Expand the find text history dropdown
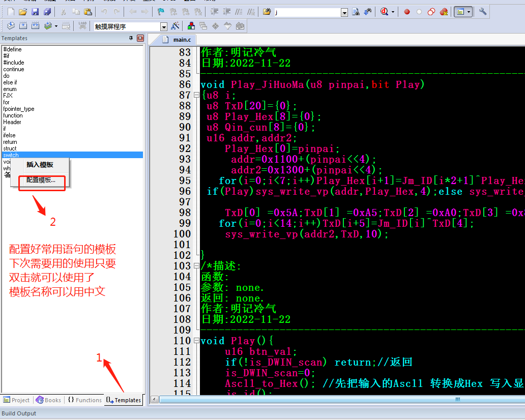 click(x=344, y=13)
